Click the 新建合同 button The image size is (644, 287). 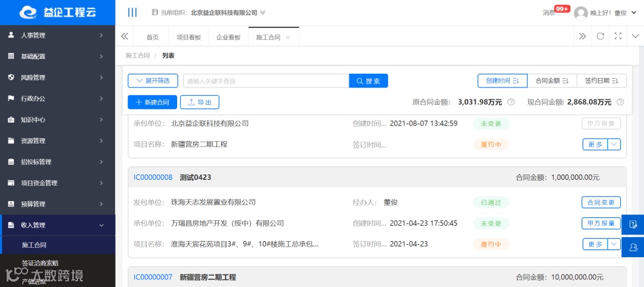pos(153,102)
